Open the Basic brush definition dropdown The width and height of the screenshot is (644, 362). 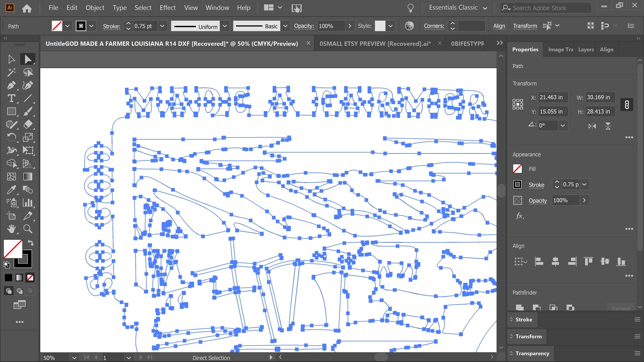tap(285, 26)
